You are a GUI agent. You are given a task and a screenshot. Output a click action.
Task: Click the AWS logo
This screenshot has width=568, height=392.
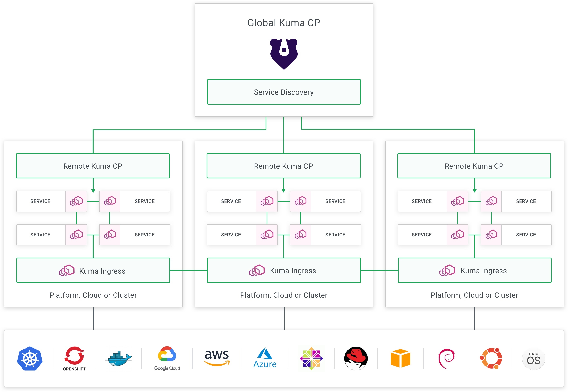[217, 358]
